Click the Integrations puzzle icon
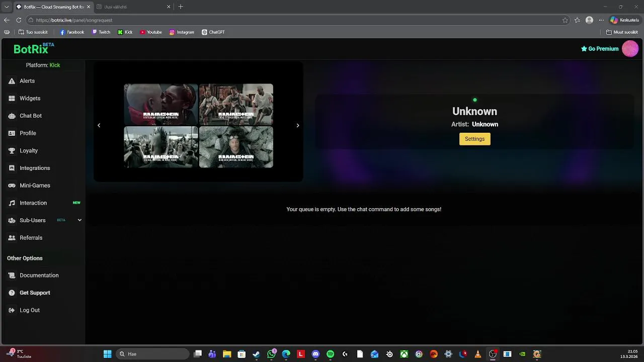Screen dimensions: 644x362 (12, 168)
